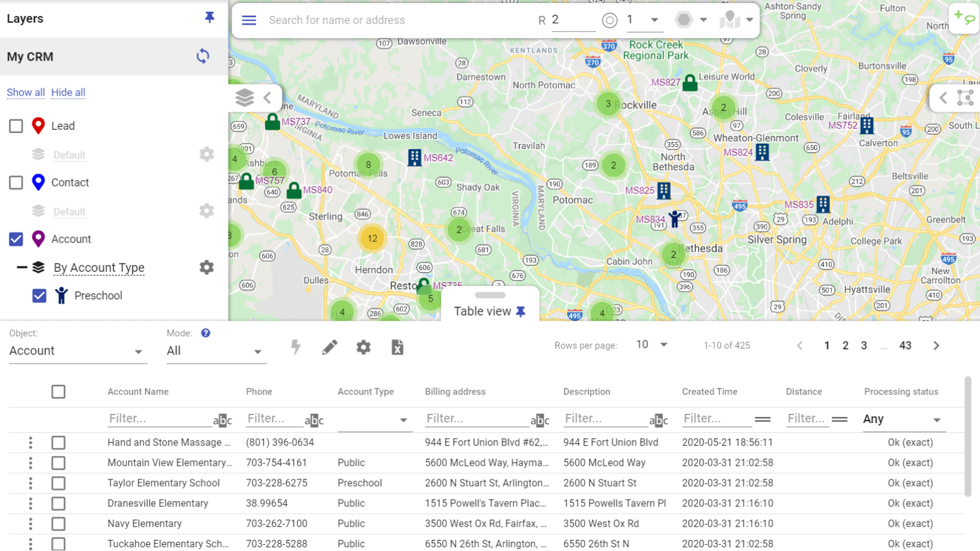Pin the Layers panel

click(x=209, y=18)
